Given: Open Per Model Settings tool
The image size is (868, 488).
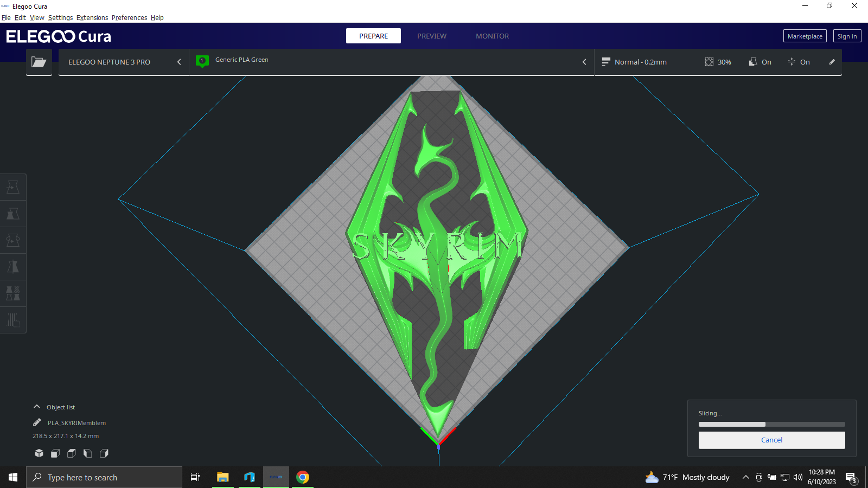Looking at the screenshot, I should 13,293.
